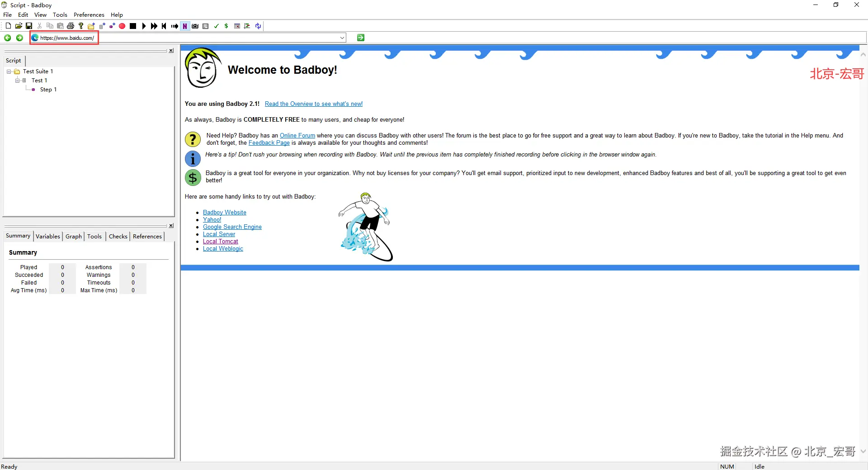Click the URL address field
868x470 pixels.
point(184,38)
